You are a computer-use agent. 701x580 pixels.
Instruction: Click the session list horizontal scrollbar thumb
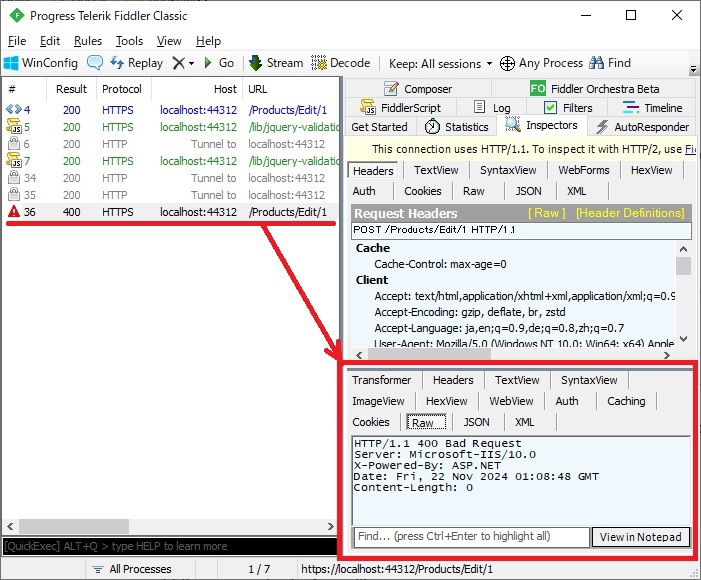click(74, 526)
